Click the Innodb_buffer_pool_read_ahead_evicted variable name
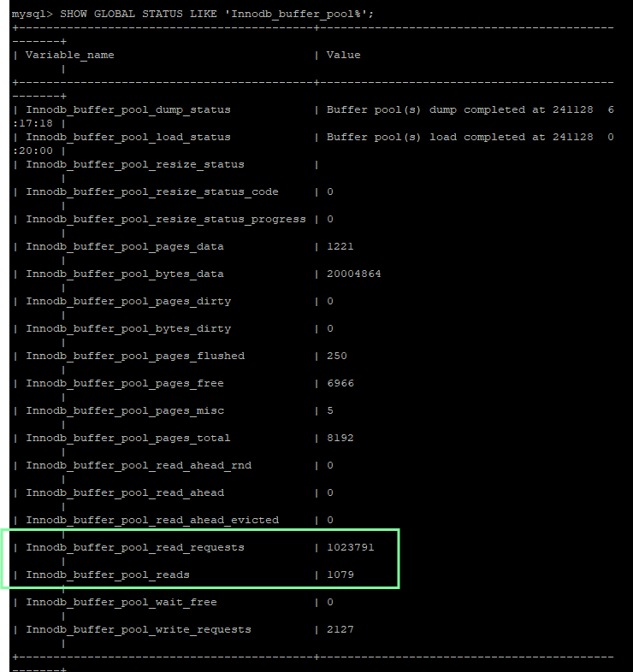Image resolution: width=633 pixels, height=672 pixels. coord(151,520)
